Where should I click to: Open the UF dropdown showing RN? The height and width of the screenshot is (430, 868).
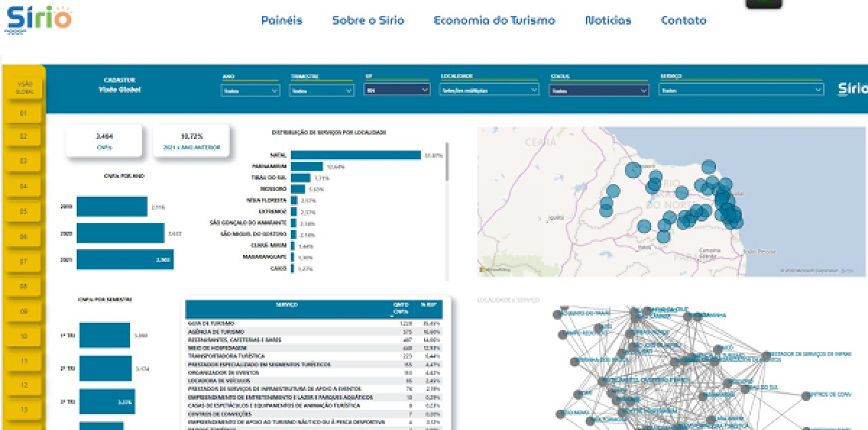point(397,90)
